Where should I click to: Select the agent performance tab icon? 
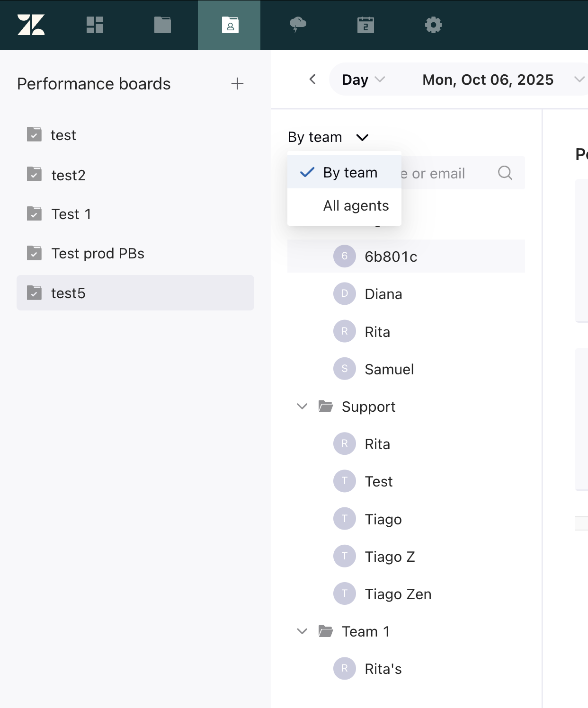pos(230,25)
